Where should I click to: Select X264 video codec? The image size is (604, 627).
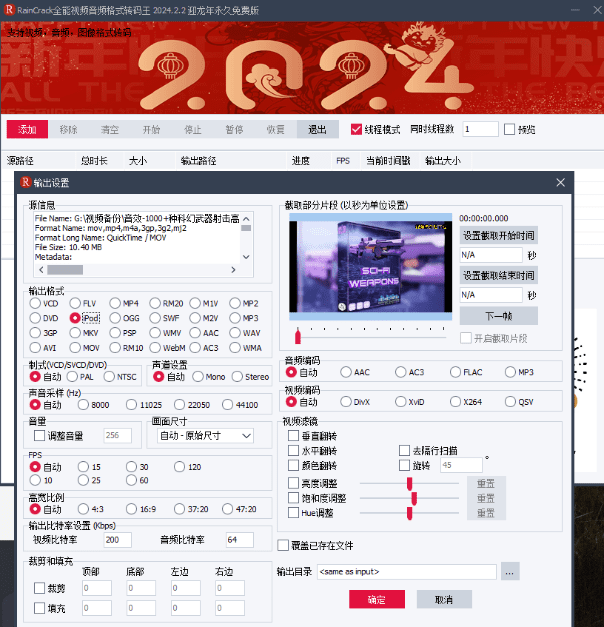456,401
